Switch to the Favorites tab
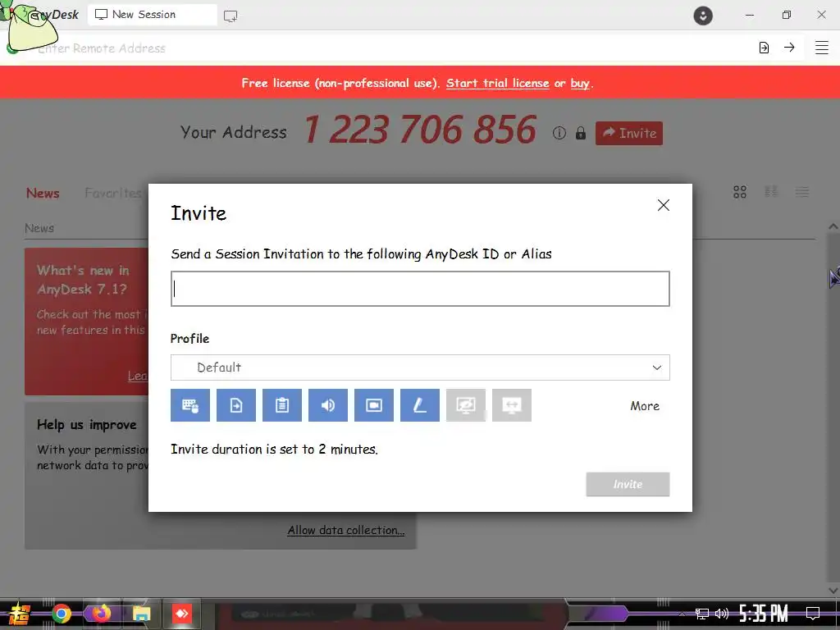The height and width of the screenshot is (630, 840). pos(113,193)
